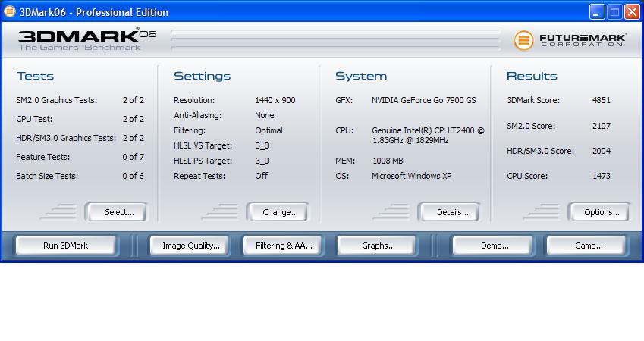Click the Settings section heading
Screen dimensions: 644x341
(x=202, y=76)
